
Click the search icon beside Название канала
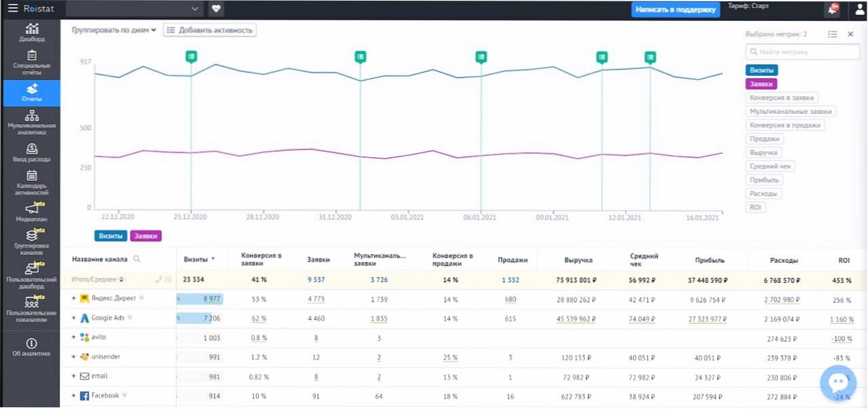tap(137, 259)
